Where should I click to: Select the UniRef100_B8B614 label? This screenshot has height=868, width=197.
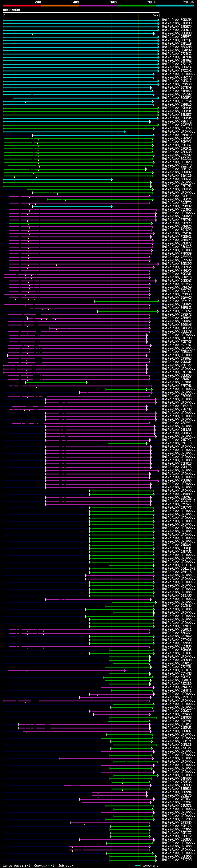click(177, 67)
